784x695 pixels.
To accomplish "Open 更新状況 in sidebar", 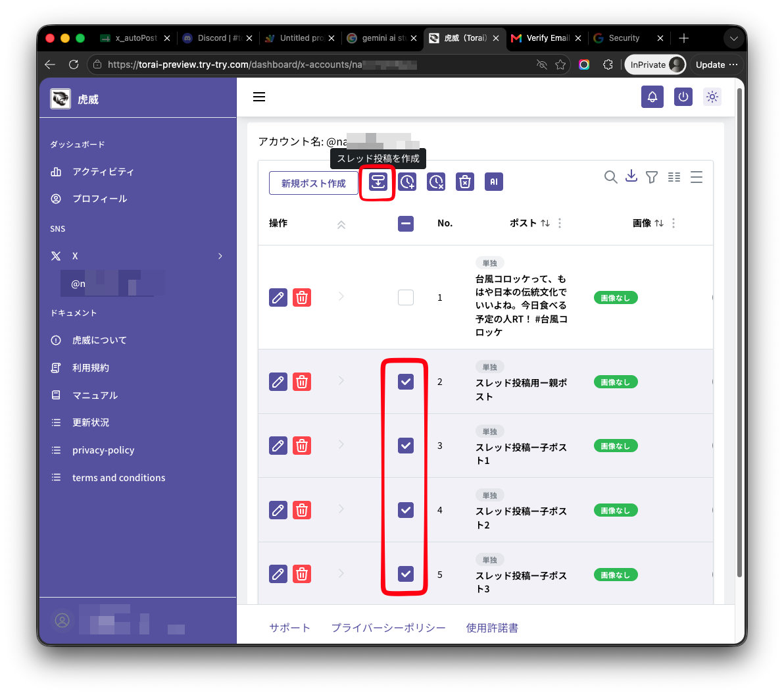I will pos(91,423).
